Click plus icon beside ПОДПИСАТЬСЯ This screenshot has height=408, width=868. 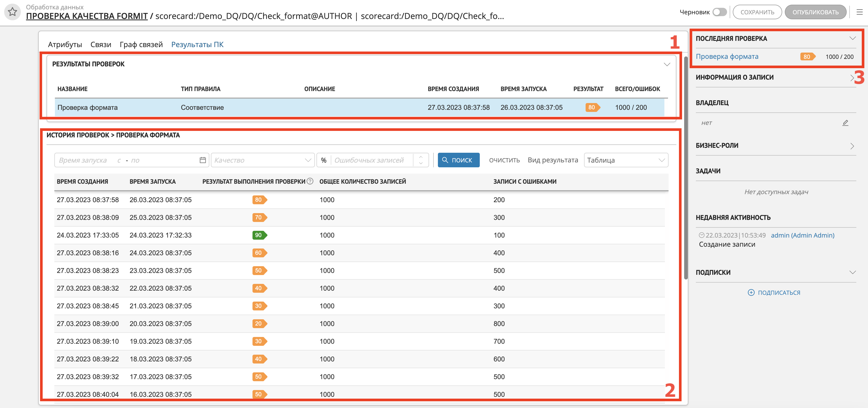point(751,293)
